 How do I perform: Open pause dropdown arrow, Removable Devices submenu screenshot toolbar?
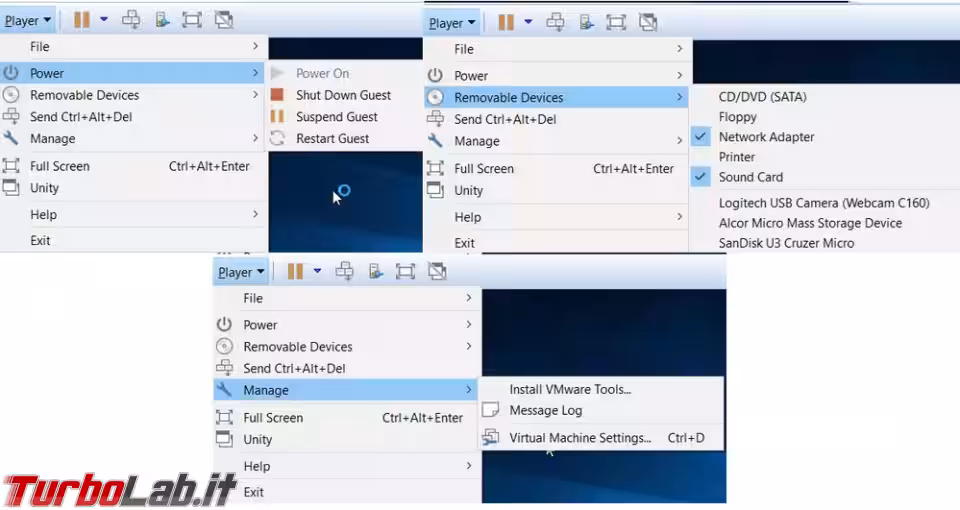528,23
